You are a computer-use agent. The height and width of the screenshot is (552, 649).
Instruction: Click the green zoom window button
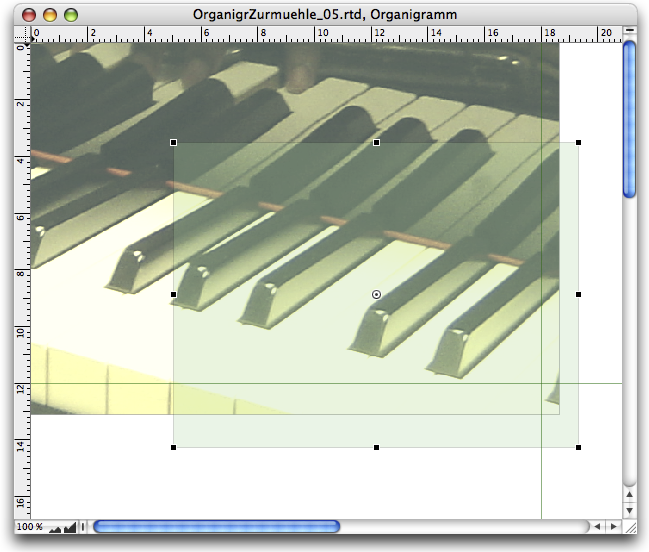71,14
